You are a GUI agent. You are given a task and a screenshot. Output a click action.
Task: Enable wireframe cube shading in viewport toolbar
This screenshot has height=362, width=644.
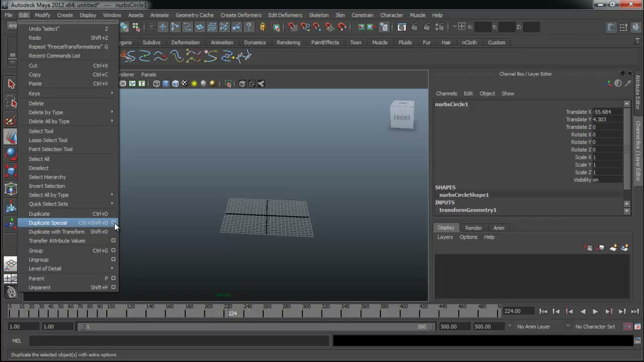click(x=156, y=83)
